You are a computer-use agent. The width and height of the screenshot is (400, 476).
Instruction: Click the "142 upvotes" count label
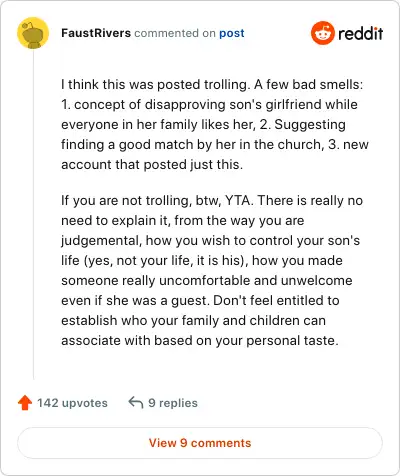tap(72, 403)
